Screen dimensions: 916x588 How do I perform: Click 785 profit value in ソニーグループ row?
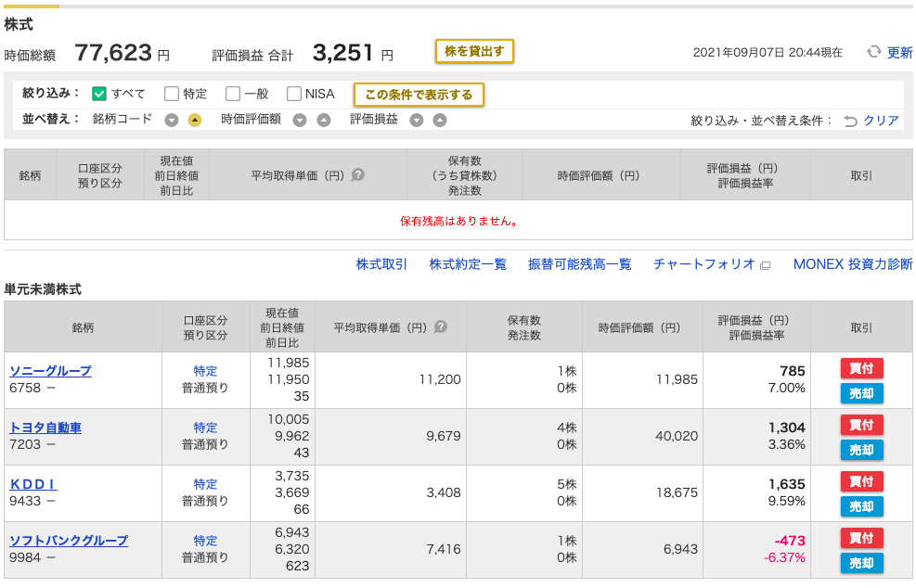793,371
